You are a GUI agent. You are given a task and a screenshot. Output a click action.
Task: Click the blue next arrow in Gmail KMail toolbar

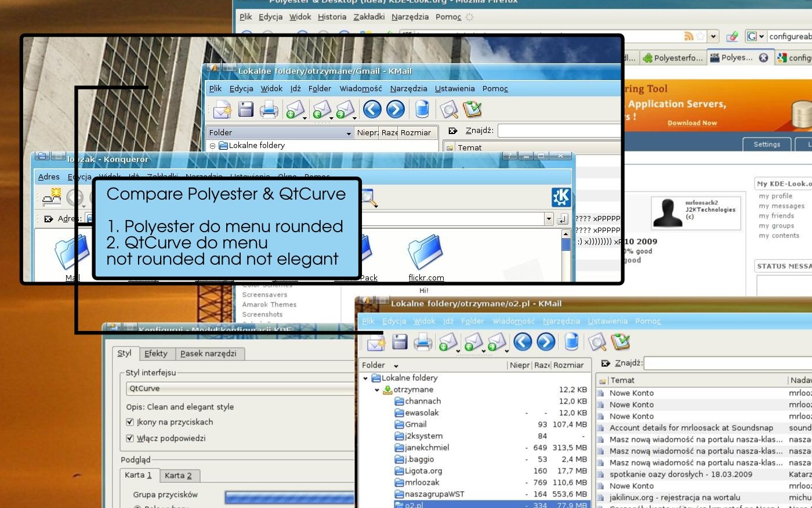396,109
